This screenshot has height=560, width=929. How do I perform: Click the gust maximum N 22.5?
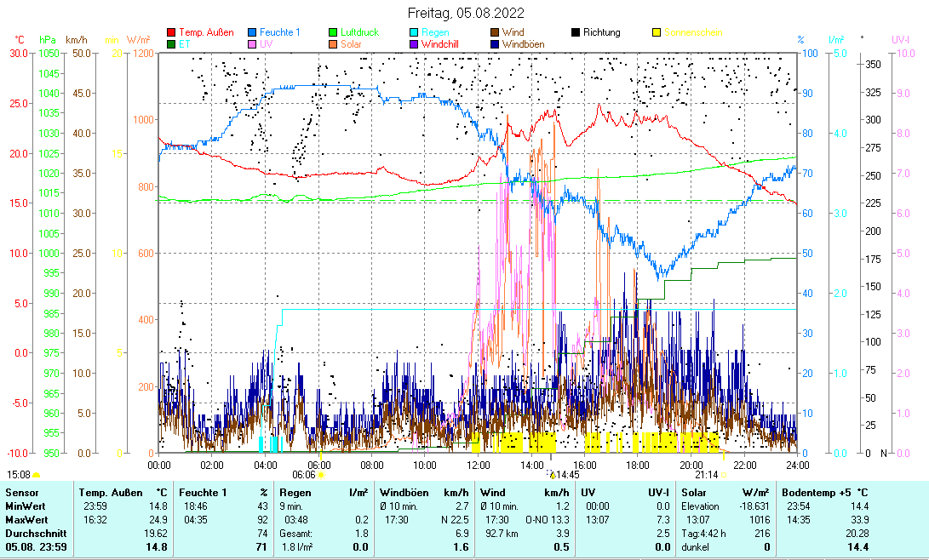pyautogui.click(x=455, y=520)
